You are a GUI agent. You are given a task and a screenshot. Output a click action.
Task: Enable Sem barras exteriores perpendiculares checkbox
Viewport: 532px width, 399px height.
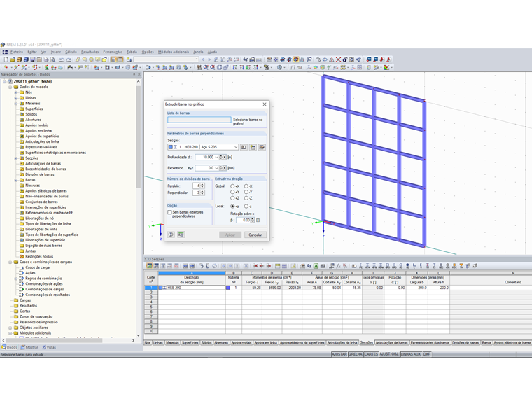coord(169,212)
